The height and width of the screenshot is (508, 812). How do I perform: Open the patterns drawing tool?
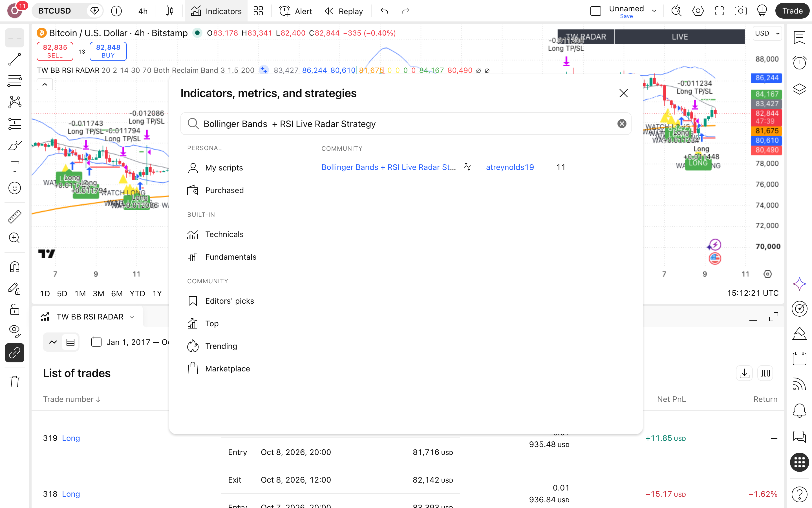tap(14, 102)
